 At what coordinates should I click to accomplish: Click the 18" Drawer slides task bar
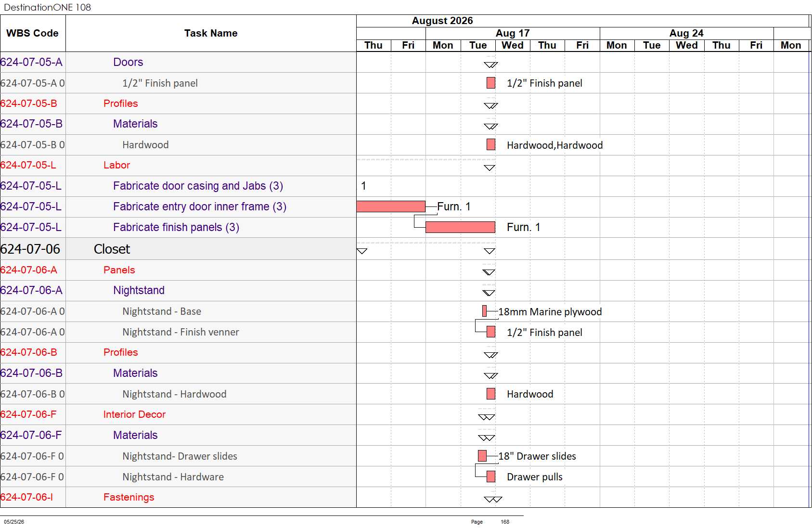point(482,456)
